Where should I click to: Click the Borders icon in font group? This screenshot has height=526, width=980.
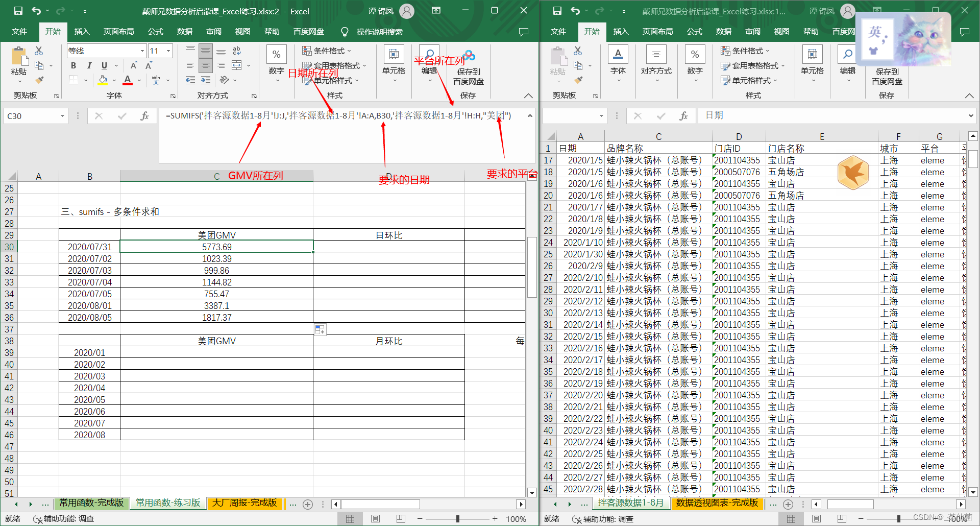coord(74,80)
